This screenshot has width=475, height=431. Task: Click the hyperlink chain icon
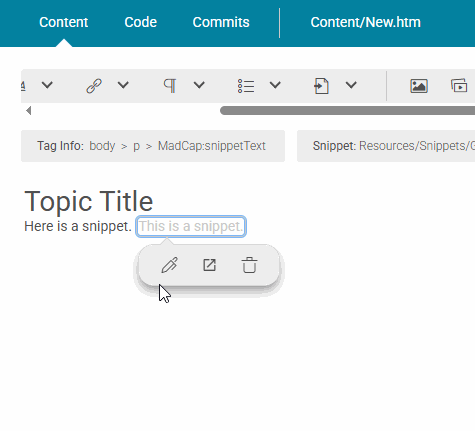[x=94, y=86]
